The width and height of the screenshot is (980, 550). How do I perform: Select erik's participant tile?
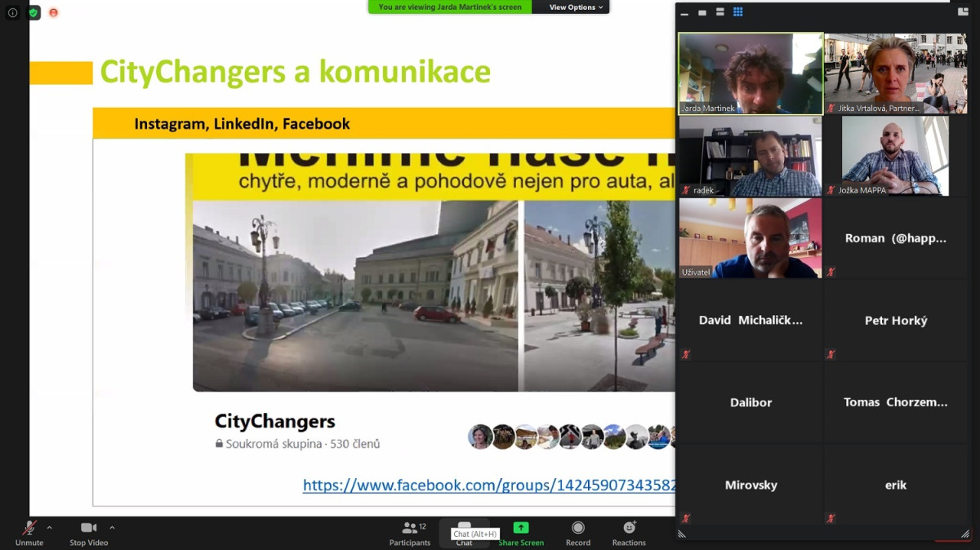coord(896,485)
